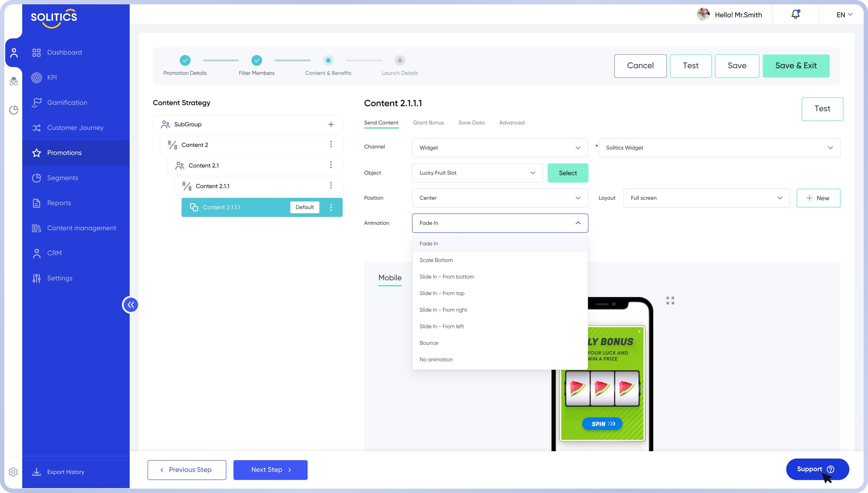Click the KPI target icon
The width and height of the screenshot is (868, 493).
point(37,78)
